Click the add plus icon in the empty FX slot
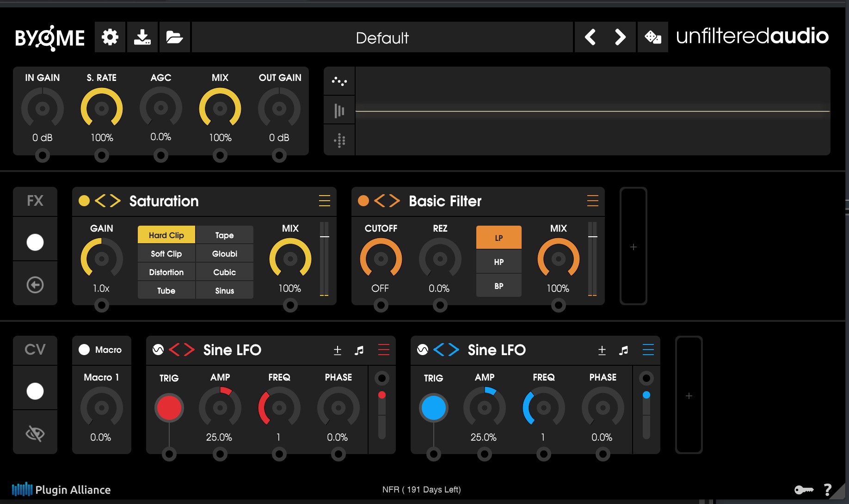Screen dimensions: 849x504 coord(634,247)
